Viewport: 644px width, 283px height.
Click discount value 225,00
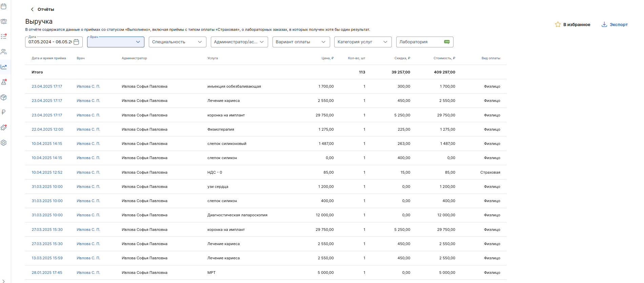coord(404,129)
